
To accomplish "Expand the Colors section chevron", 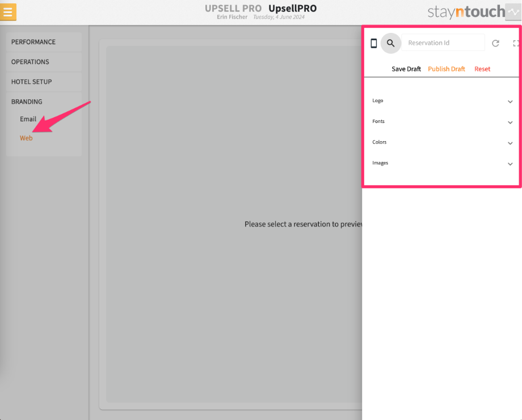I will click(x=510, y=143).
